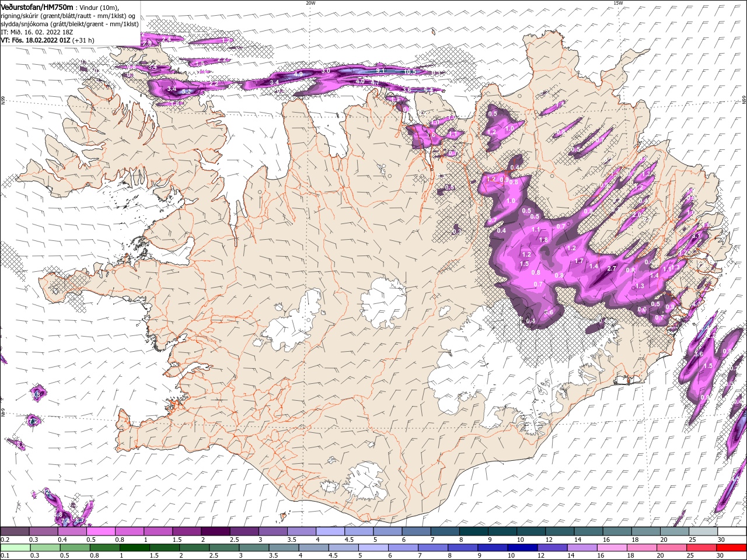
Task: Click the 15W longitude label
Action: point(618,3)
